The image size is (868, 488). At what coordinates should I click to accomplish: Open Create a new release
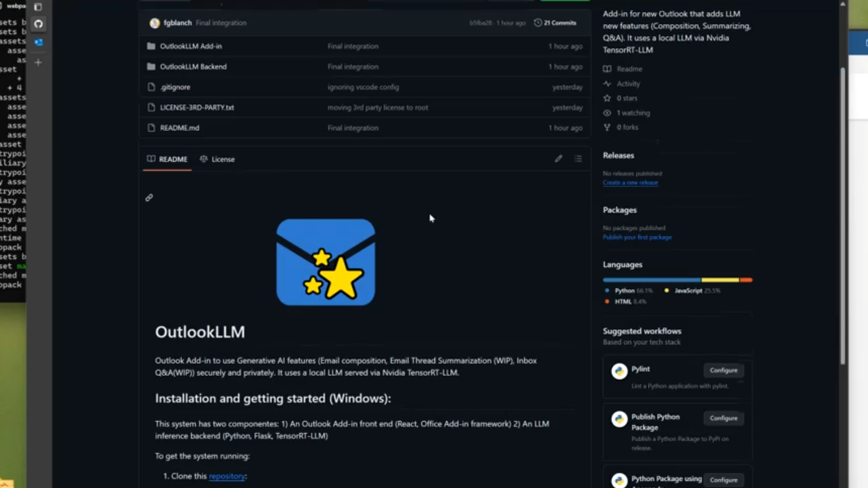point(630,183)
